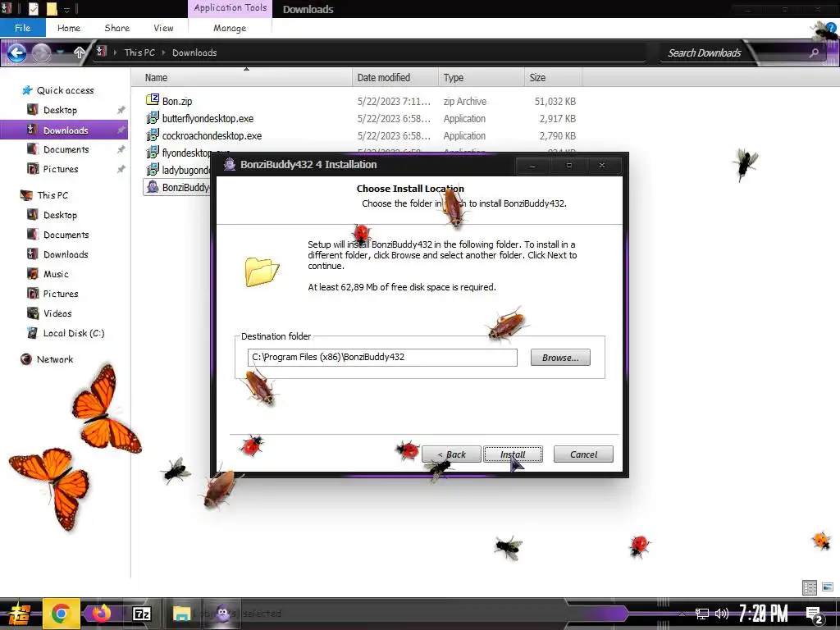
Task: Sort by the Size column header
Action: 553,78
